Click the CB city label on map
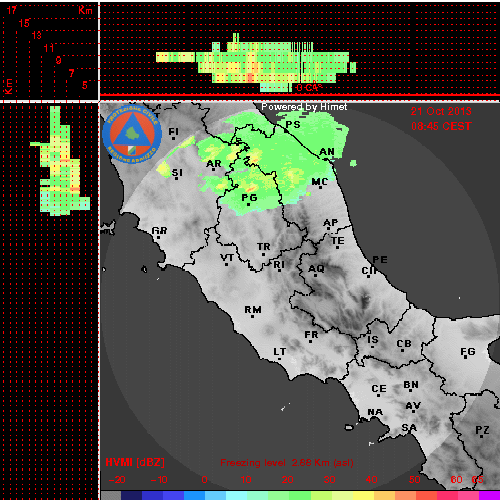 (x=404, y=344)
